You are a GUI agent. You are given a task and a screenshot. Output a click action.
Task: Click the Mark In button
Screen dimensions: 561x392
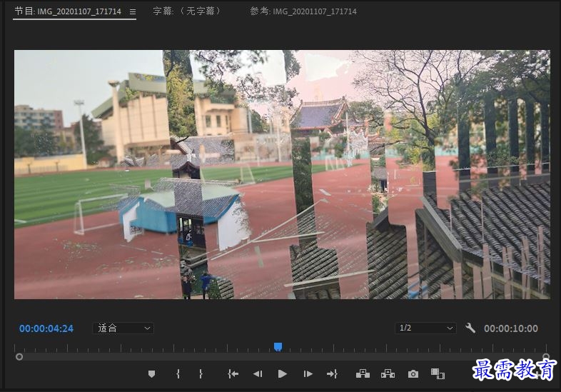[178, 374]
